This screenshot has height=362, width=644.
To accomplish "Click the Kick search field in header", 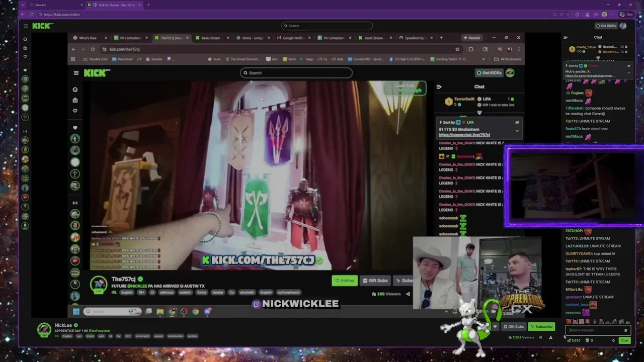I will pyautogui.click(x=327, y=26).
